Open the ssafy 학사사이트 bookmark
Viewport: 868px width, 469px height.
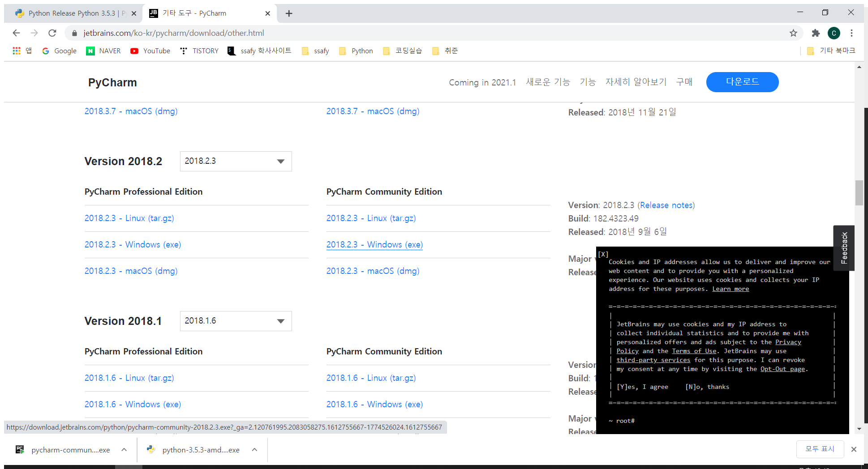click(259, 51)
